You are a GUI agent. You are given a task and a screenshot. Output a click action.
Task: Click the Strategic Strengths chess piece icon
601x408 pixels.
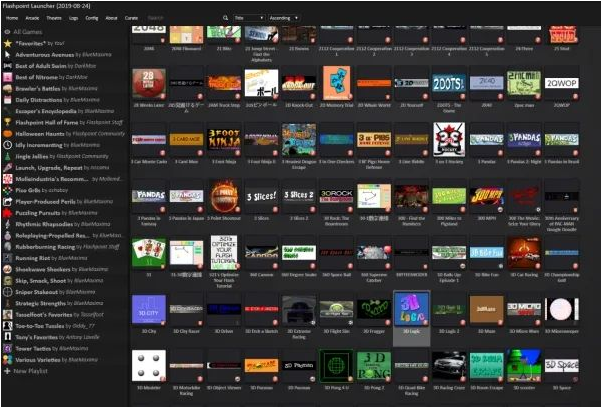click(x=8, y=304)
